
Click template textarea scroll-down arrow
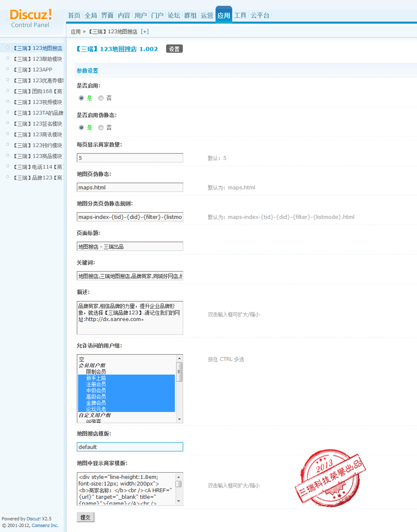(x=179, y=501)
